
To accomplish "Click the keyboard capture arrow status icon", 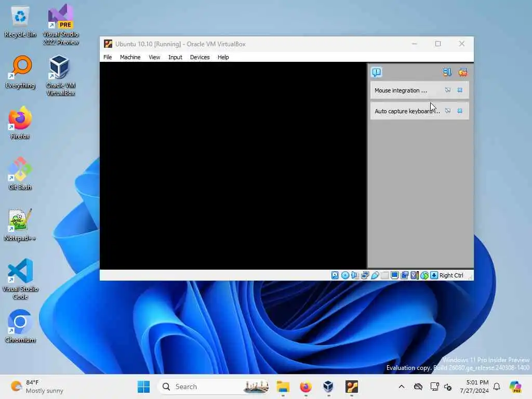I will (434, 275).
